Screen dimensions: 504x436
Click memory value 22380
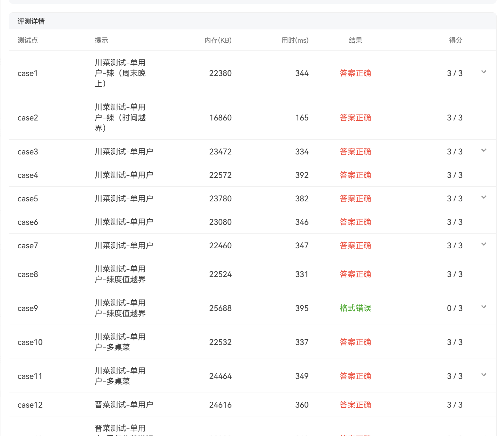[220, 73]
